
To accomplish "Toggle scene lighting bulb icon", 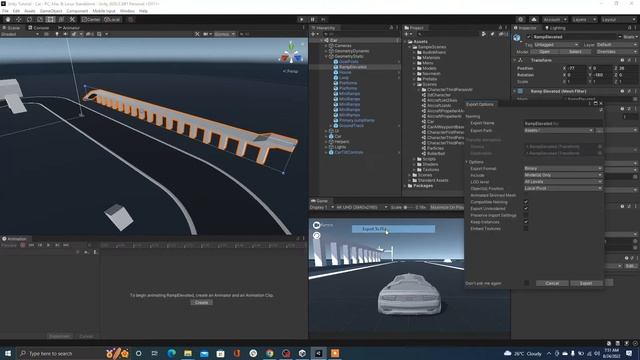I will point(57,34).
